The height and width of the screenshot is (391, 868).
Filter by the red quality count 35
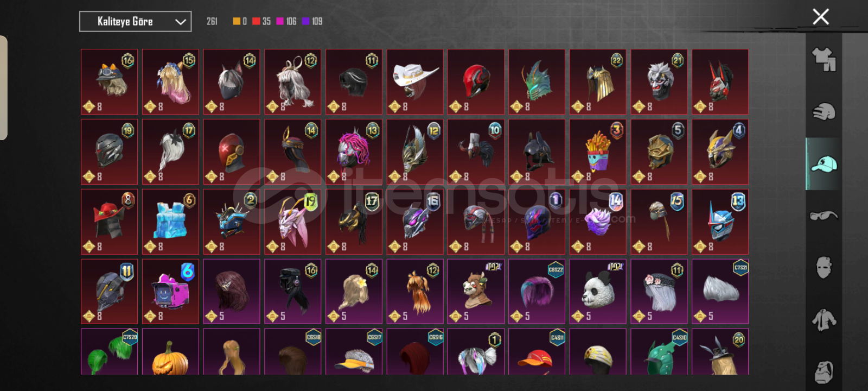[x=261, y=21]
